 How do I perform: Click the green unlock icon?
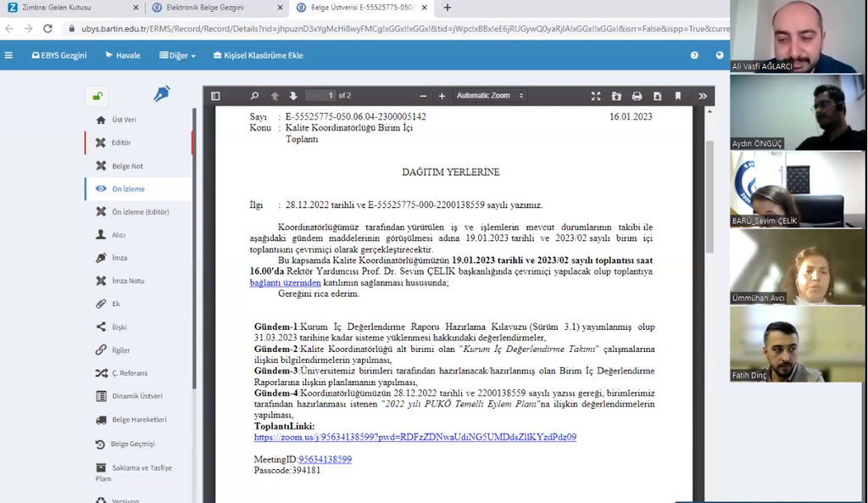point(97,96)
